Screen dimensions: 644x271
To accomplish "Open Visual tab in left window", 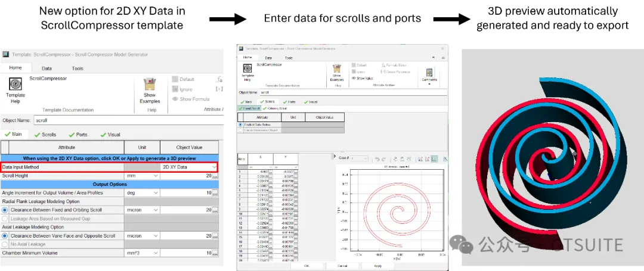I will point(110,135).
